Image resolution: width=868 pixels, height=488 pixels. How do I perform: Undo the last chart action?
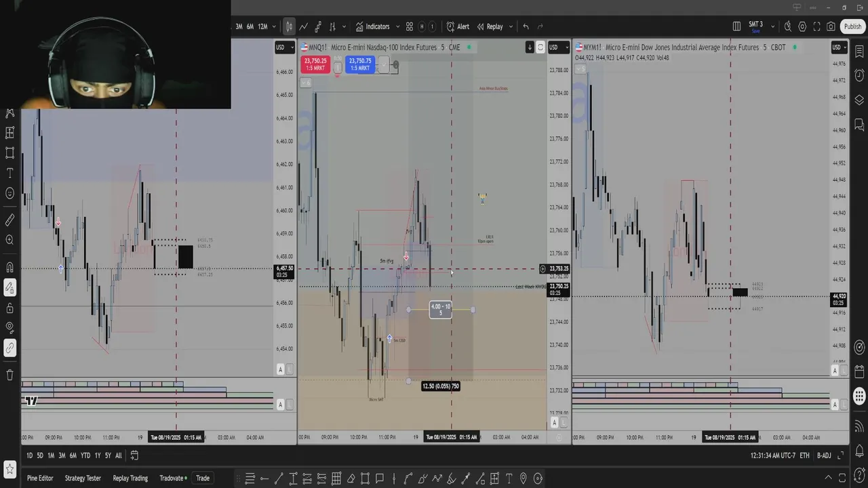point(526,26)
